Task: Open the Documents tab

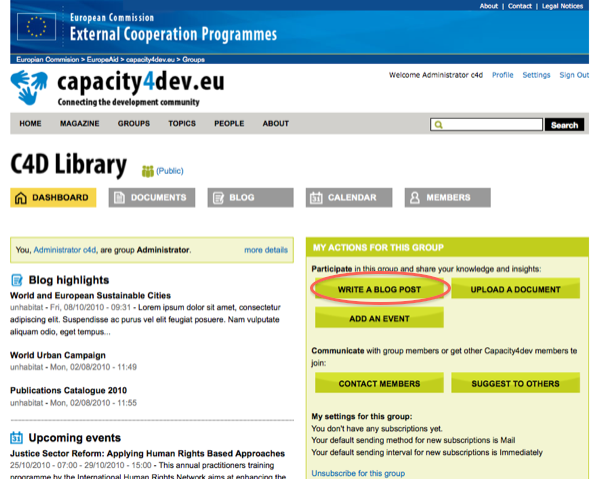Action: click(x=152, y=198)
